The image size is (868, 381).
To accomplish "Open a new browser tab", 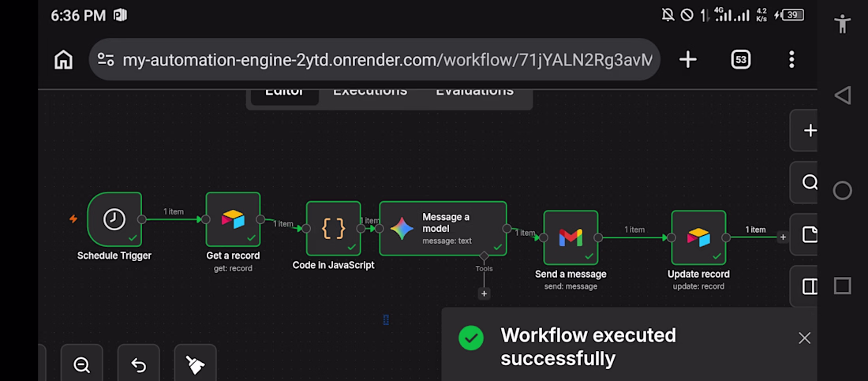I will click(687, 59).
